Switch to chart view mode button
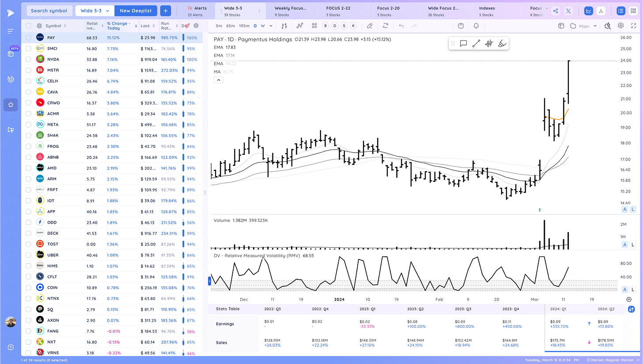Viewport: 643px width, 364px height. (588, 11)
